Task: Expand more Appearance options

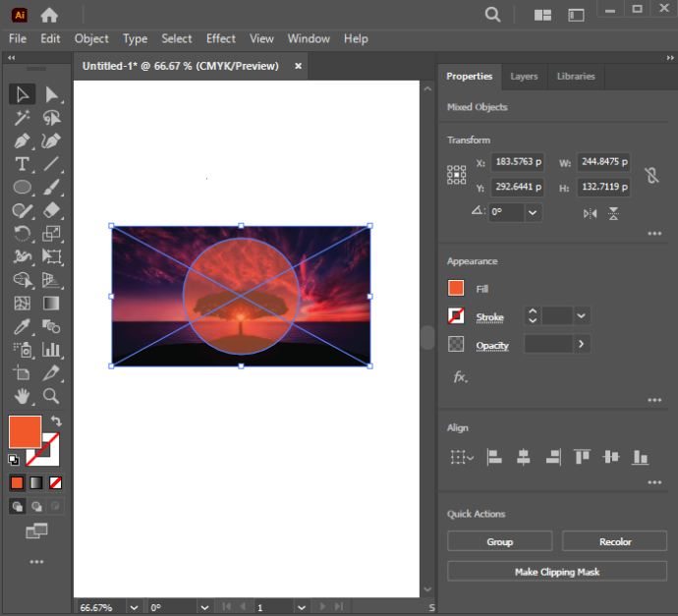Action: coord(654,400)
